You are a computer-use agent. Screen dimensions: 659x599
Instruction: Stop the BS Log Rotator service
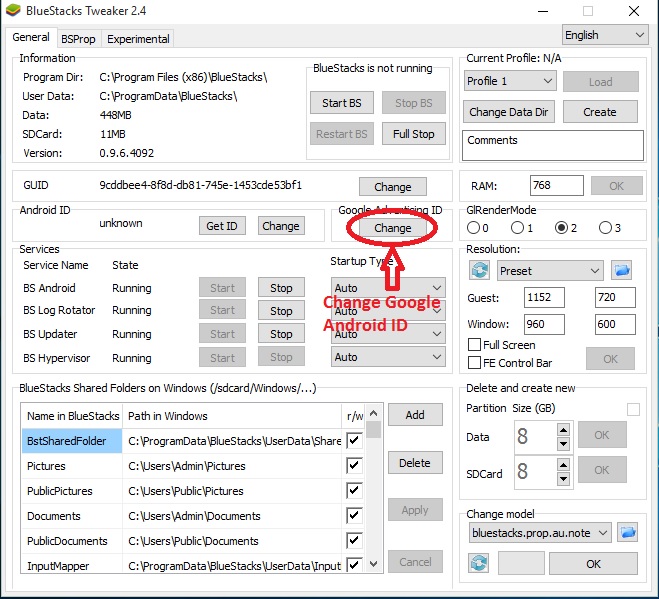(281, 311)
